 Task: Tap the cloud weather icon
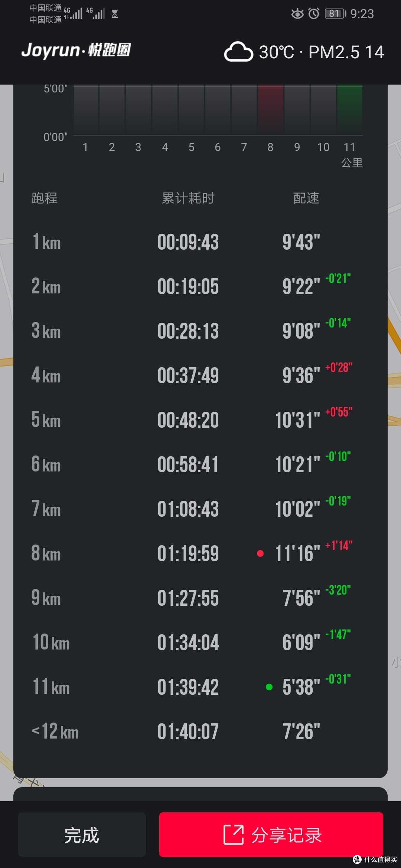pos(238,52)
